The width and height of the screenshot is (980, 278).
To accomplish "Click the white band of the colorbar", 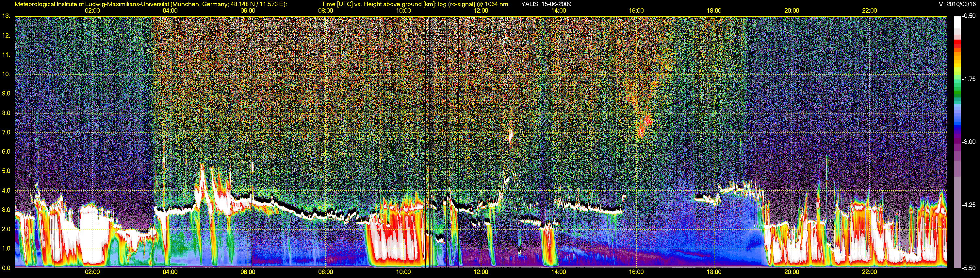I will [x=957, y=23].
